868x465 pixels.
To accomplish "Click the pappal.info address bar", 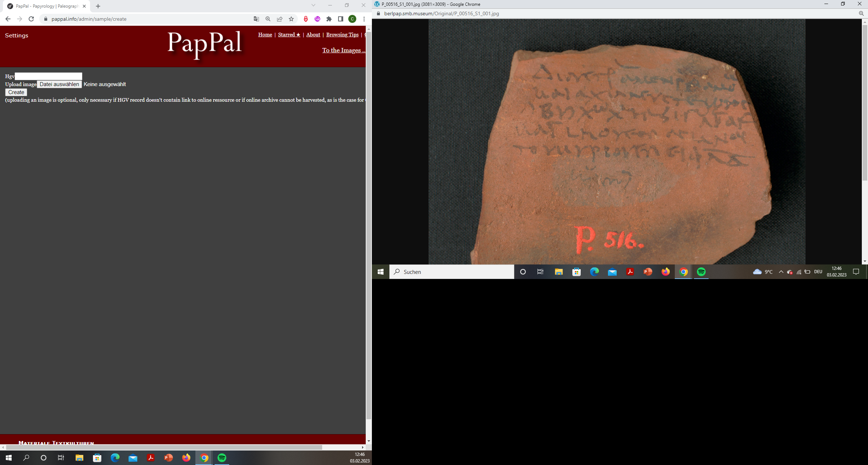I will click(x=145, y=19).
